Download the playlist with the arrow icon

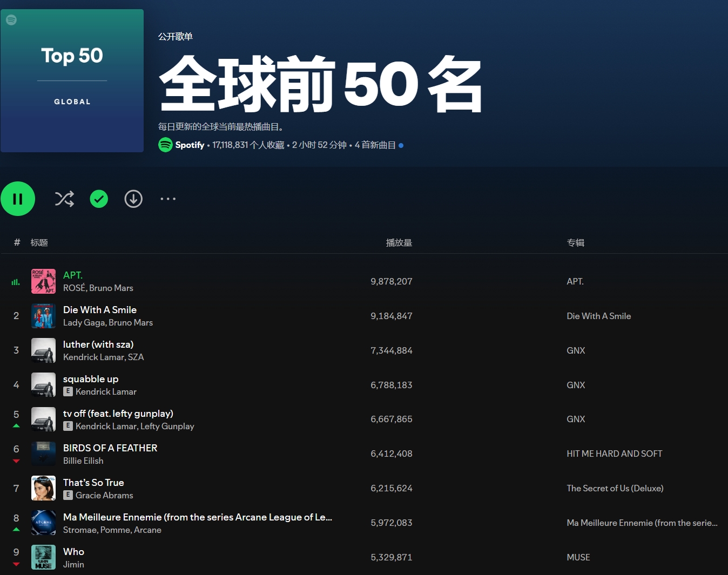133,199
